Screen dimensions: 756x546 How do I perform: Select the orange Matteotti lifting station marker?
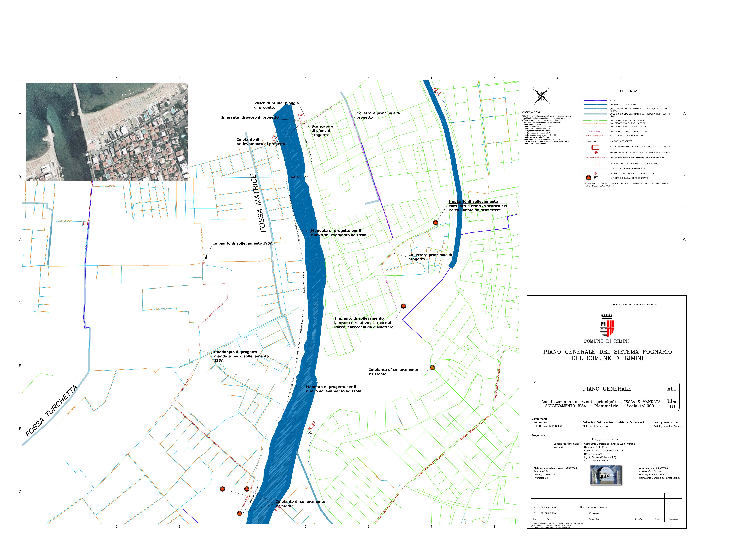point(436,223)
